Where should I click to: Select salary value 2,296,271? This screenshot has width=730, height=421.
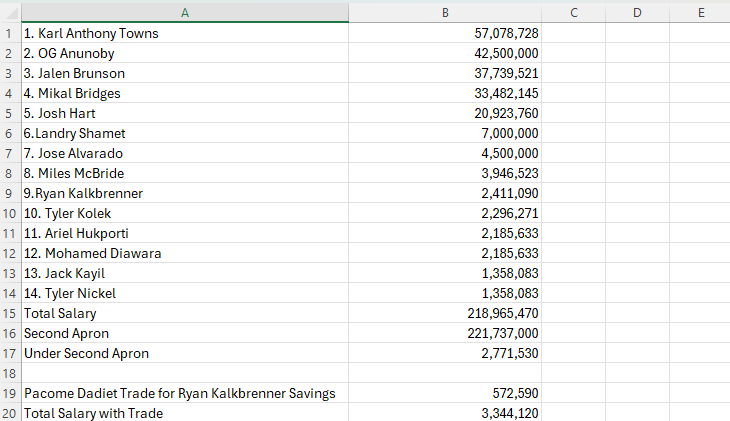pos(445,213)
